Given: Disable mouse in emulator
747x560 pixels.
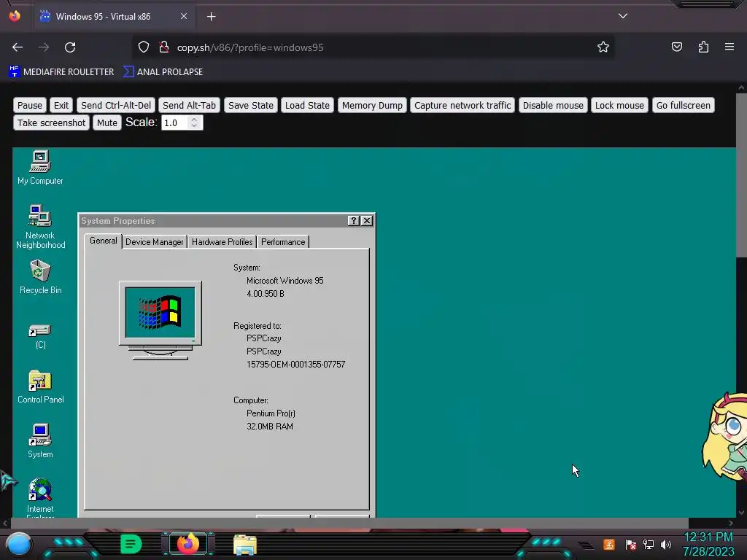Looking at the screenshot, I should click(x=553, y=105).
